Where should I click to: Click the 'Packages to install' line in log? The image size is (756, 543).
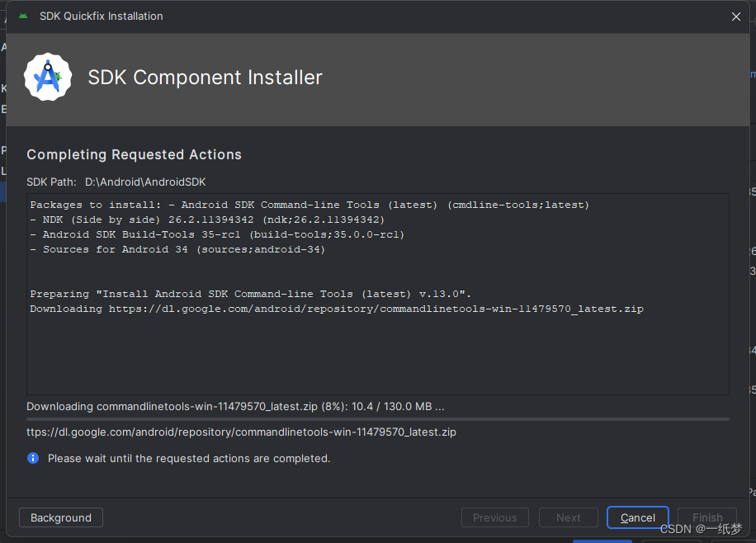click(309, 205)
